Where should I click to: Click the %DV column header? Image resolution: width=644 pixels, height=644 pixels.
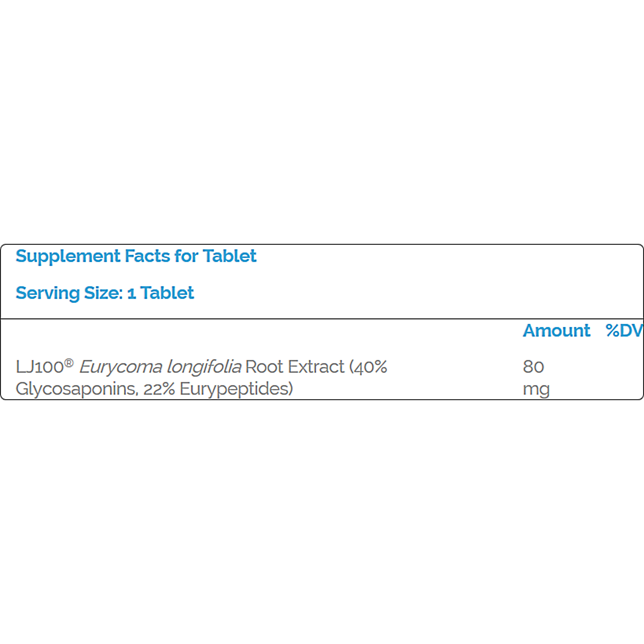point(624,331)
